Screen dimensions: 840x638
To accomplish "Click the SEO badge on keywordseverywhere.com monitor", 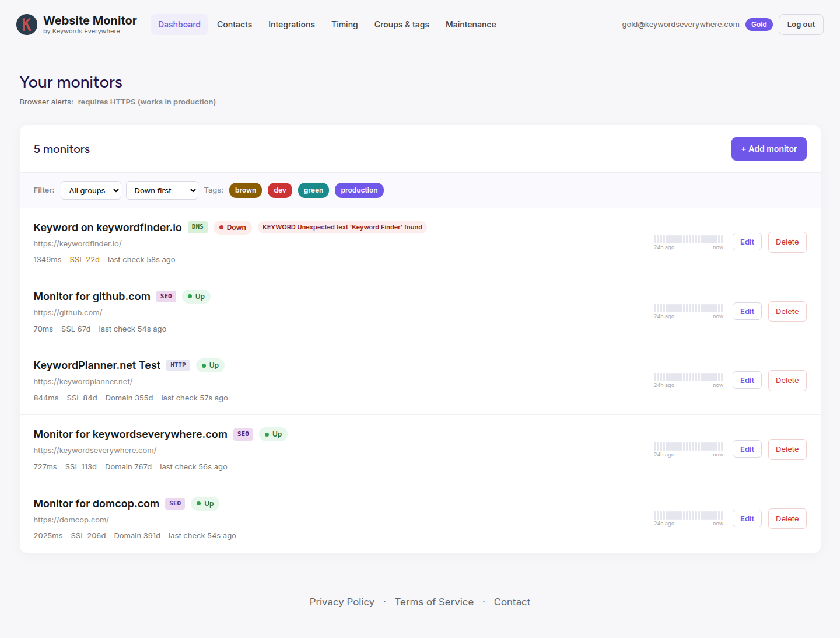I will click(243, 434).
